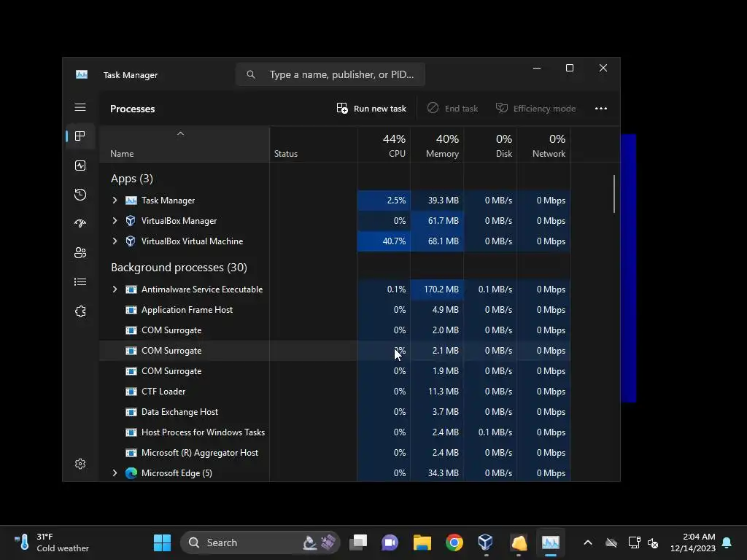The width and height of the screenshot is (747, 560).
Task: Click the VirtualBox Manager process icon
Action: [131, 221]
